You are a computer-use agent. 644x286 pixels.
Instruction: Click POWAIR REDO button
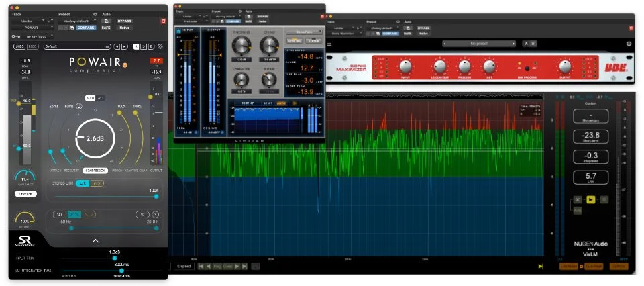32,46
